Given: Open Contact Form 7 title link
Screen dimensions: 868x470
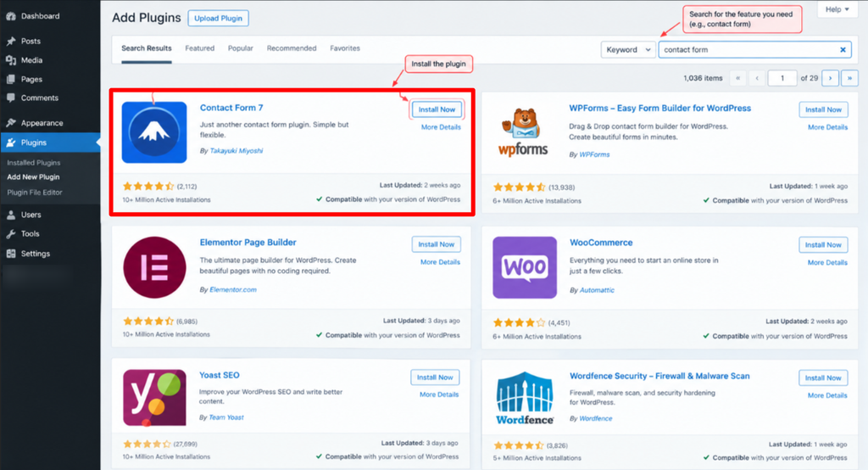Looking at the screenshot, I should point(231,108).
